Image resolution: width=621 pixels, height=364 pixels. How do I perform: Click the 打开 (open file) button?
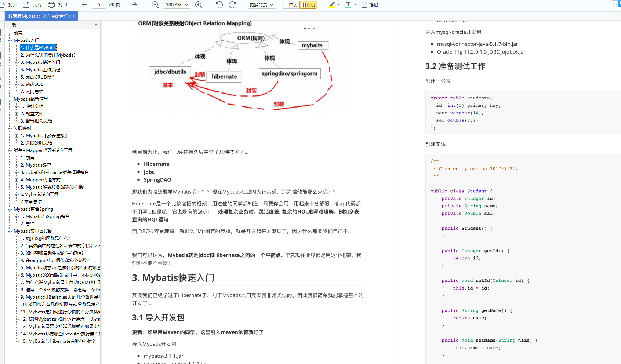(x=9, y=5)
